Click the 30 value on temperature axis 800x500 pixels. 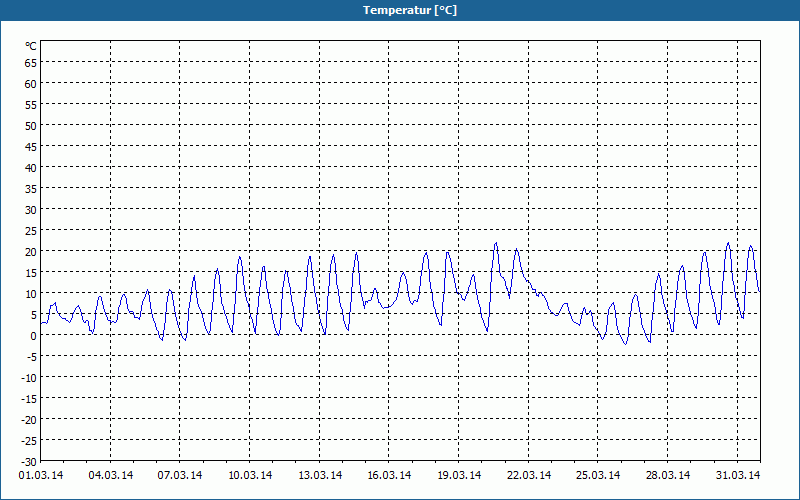click(31, 210)
